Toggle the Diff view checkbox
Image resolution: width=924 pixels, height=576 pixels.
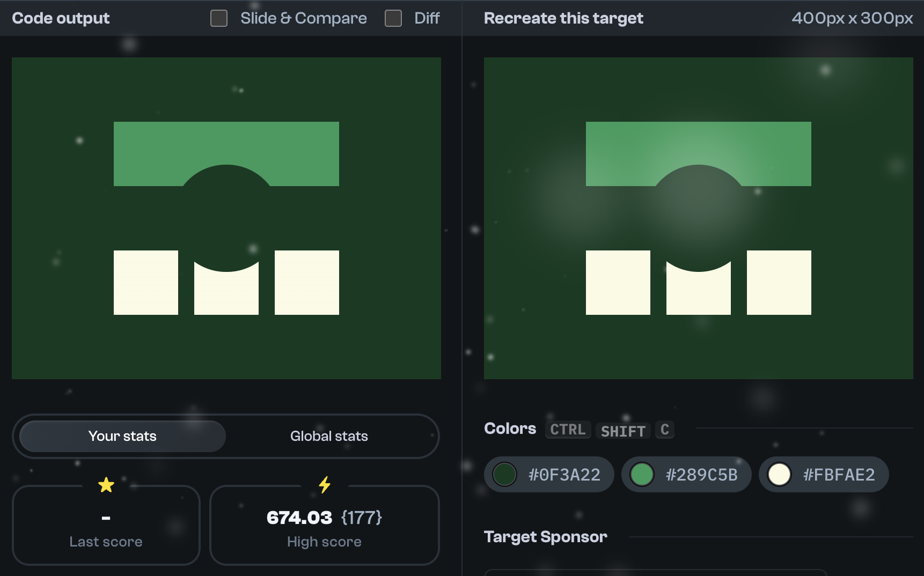tap(393, 18)
